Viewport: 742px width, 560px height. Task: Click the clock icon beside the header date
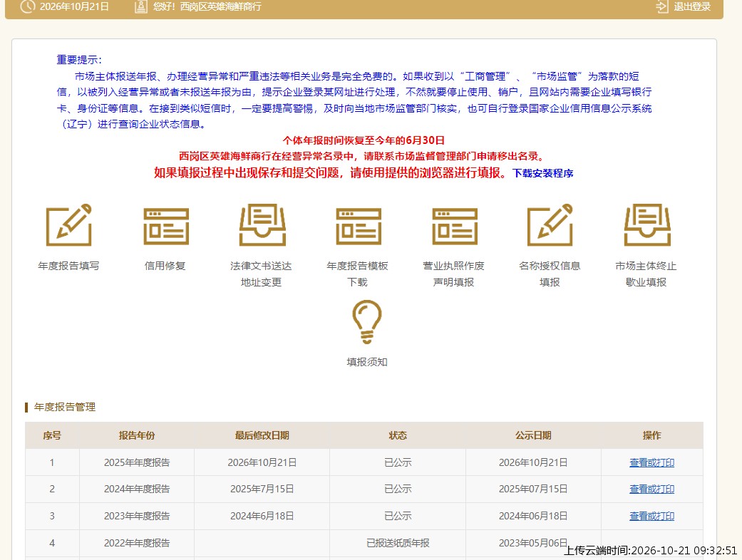click(x=28, y=6)
